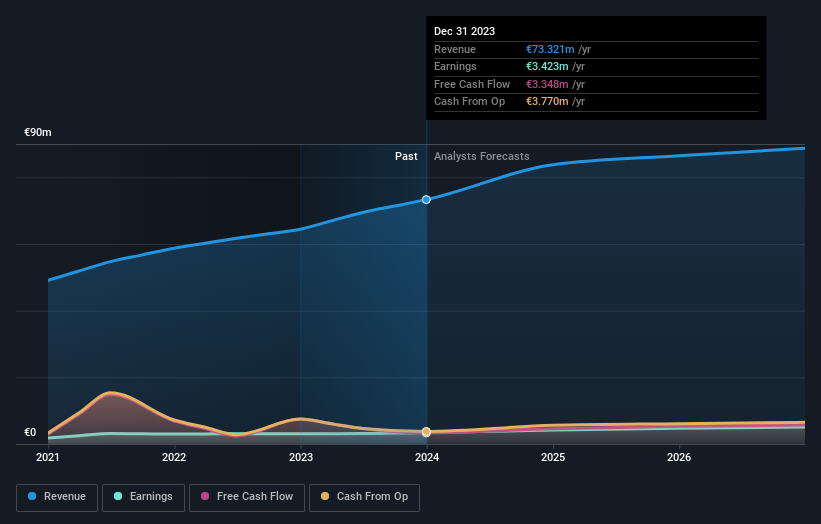Click the €3.770m cash from op value
This screenshot has width=821, height=524.
(547, 102)
